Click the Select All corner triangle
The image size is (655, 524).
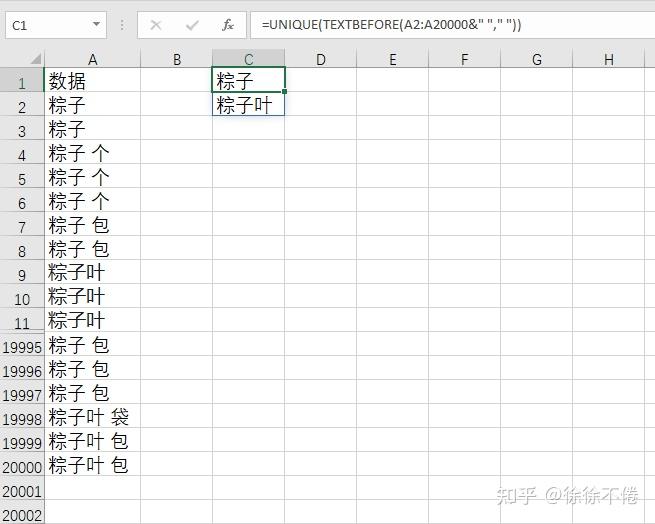coord(22,60)
